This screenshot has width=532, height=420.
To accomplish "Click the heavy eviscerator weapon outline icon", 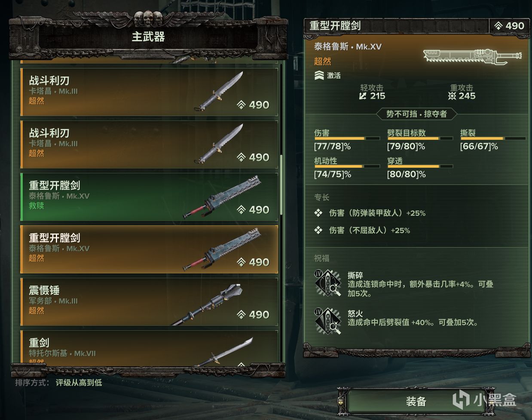I will (472, 56).
